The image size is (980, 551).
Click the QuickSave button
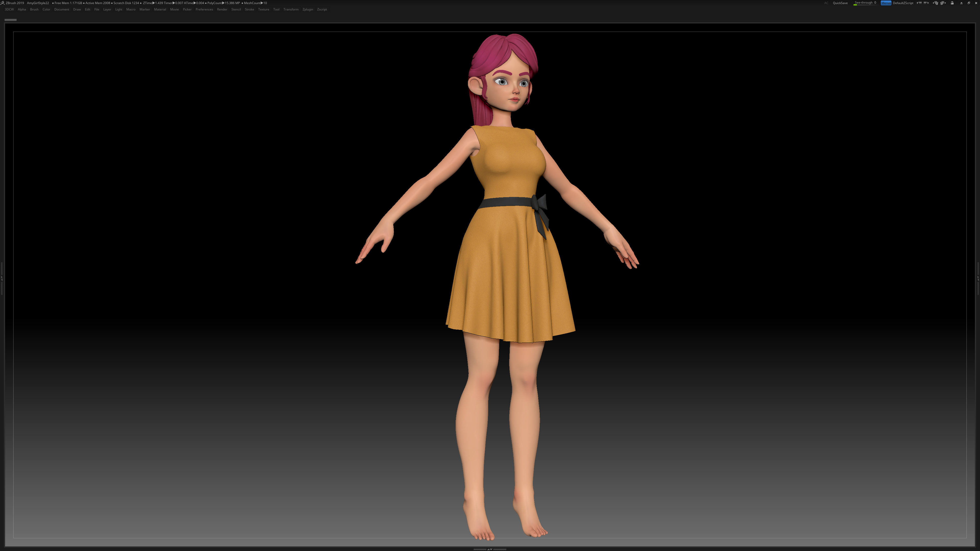click(840, 3)
